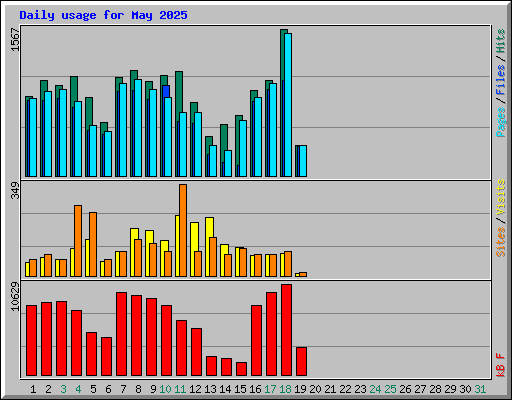Click the 10629 axis value
Viewport: 512px width, 400px height.
tap(15, 296)
